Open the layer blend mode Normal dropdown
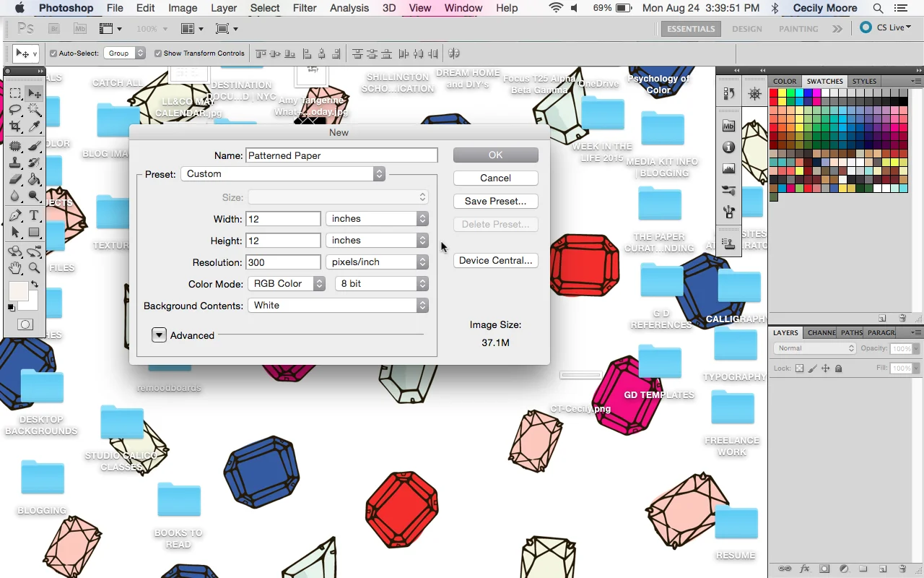This screenshot has height=578, width=924. pyautogui.click(x=815, y=348)
